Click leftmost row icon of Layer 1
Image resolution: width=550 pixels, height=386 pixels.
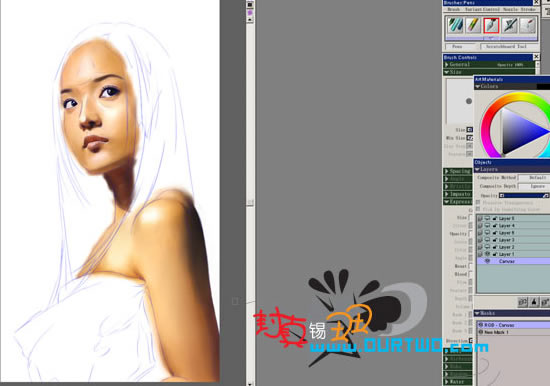pos(480,254)
